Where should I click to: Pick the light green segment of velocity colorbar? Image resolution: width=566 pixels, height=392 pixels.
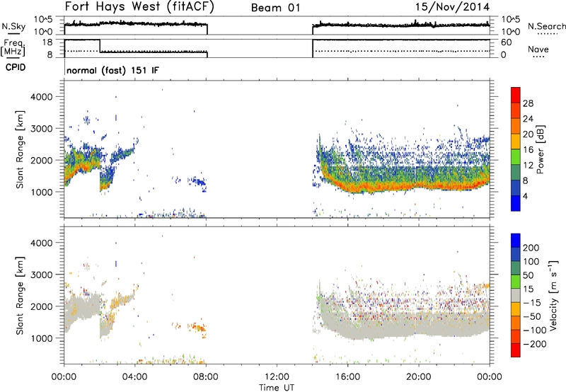516,282
